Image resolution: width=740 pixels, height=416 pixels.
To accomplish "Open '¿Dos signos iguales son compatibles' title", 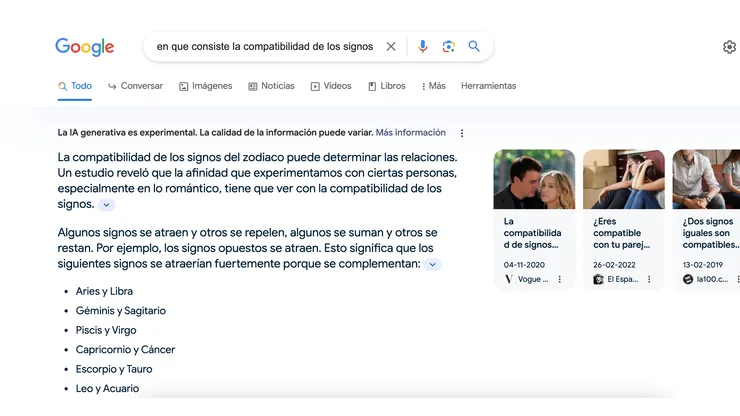I will click(x=711, y=233).
